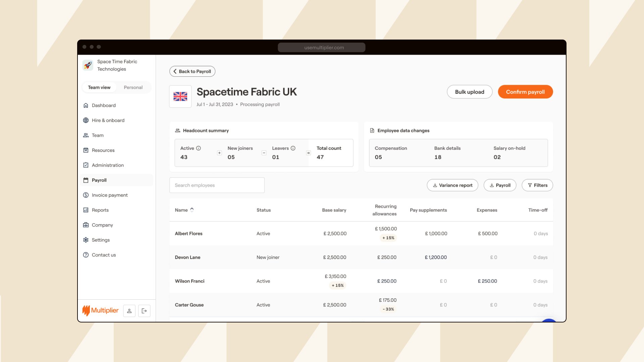Open Invoice payment from the sidebar

[x=110, y=195]
